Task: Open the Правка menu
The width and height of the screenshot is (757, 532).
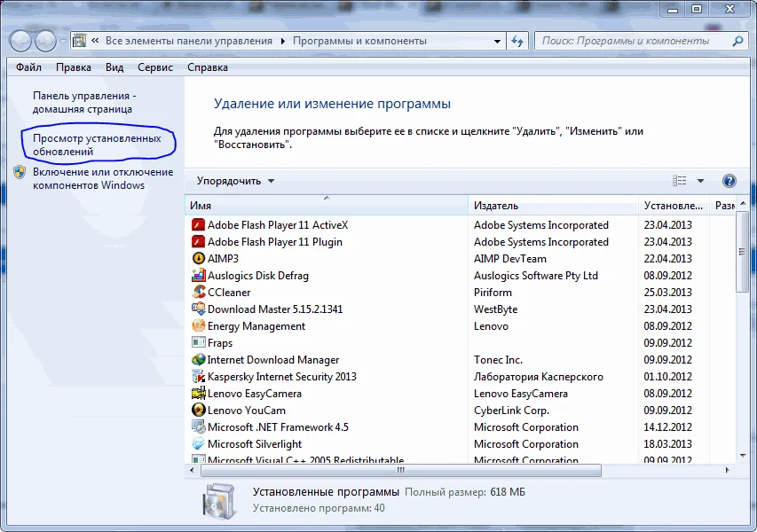Action: pyautogui.click(x=74, y=67)
